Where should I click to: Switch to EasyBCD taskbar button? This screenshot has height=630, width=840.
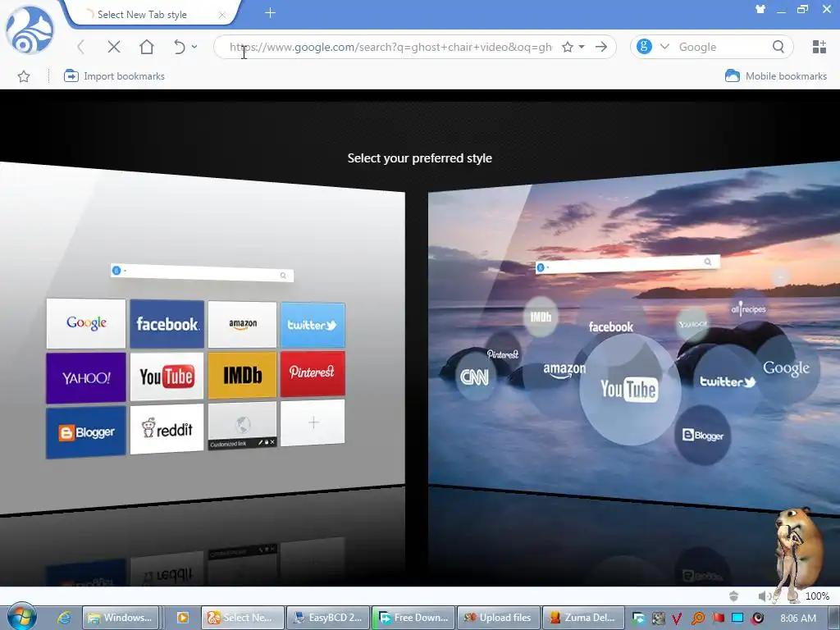click(328, 618)
